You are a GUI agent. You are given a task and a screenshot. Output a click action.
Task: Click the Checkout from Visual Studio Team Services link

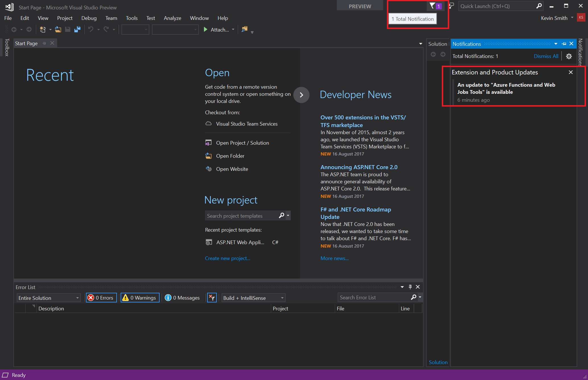[x=247, y=123]
